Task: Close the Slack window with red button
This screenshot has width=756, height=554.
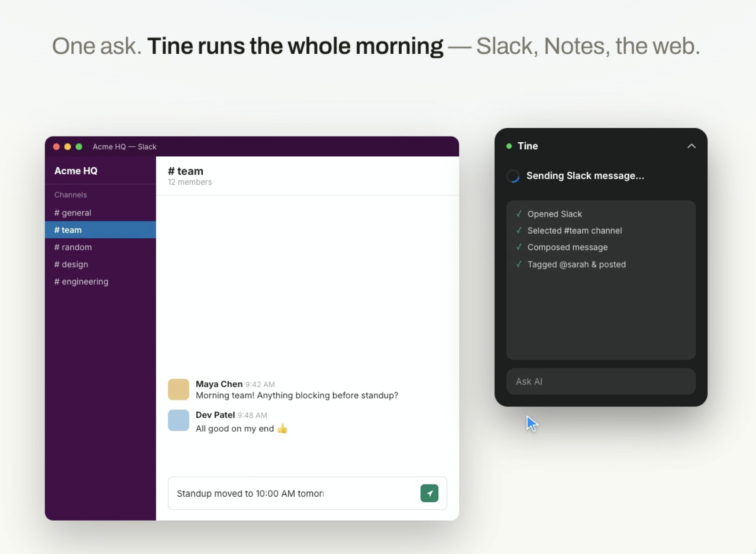Action: [56, 147]
